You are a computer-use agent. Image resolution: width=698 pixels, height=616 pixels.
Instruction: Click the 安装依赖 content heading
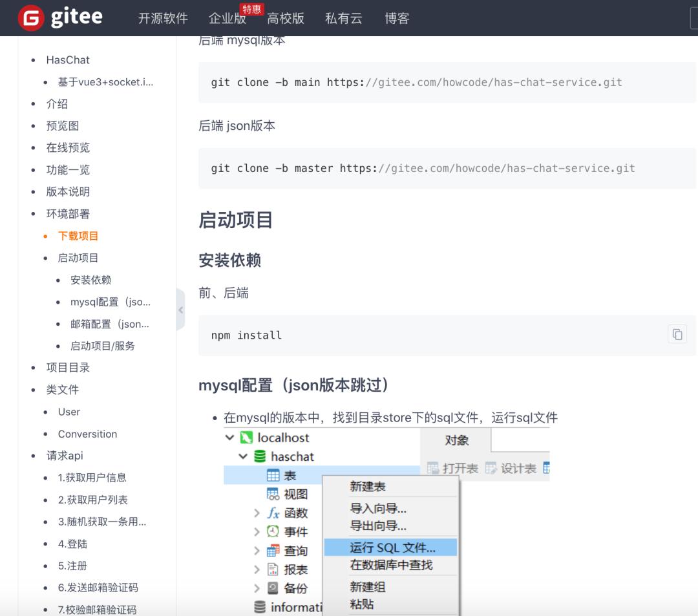(x=229, y=260)
